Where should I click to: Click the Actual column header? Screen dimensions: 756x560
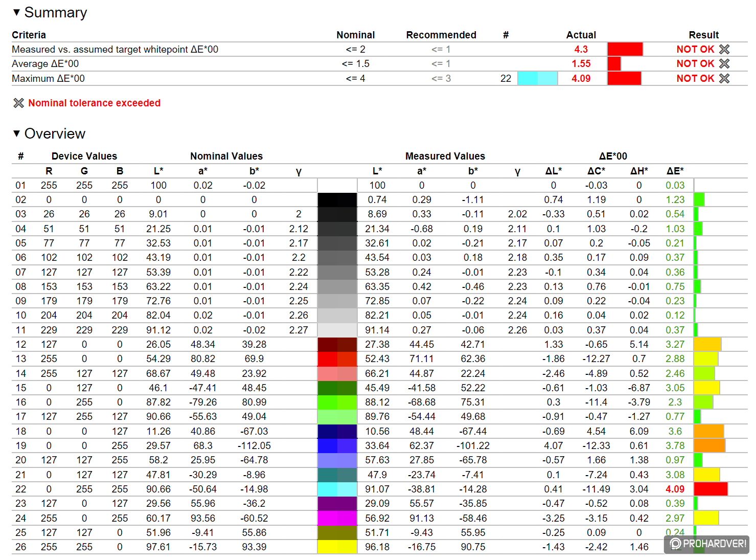tap(581, 35)
